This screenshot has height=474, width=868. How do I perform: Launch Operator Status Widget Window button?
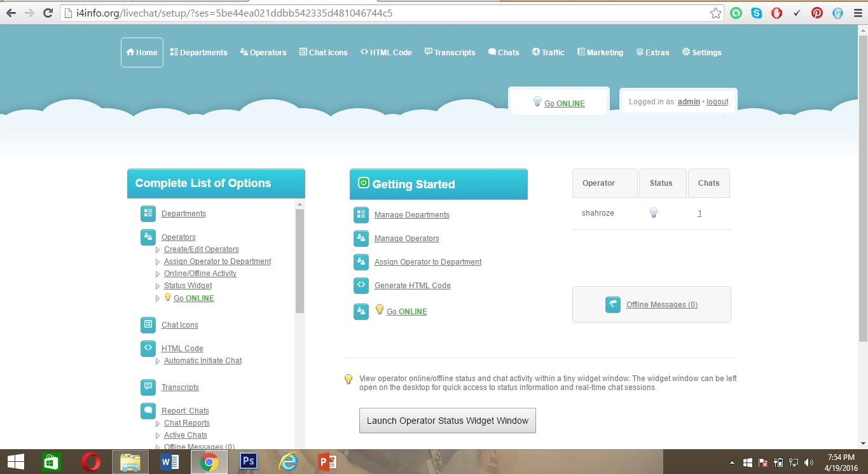coord(447,421)
